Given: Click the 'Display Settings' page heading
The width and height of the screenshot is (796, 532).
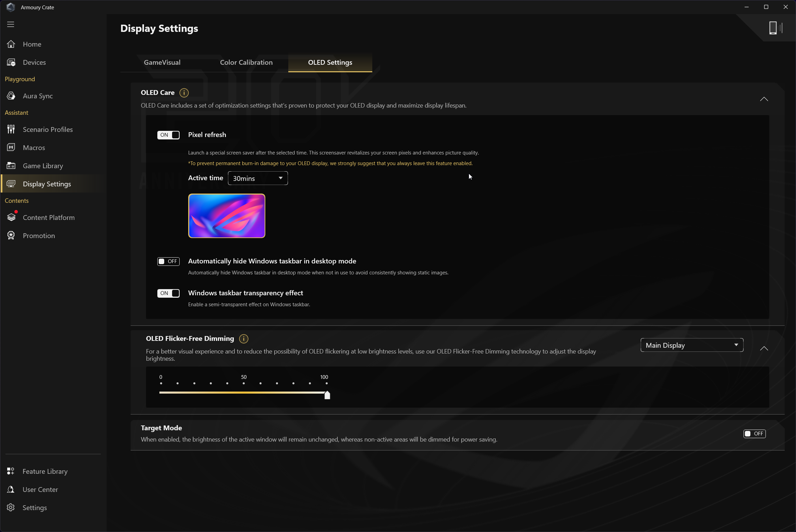Looking at the screenshot, I should pos(159,28).
